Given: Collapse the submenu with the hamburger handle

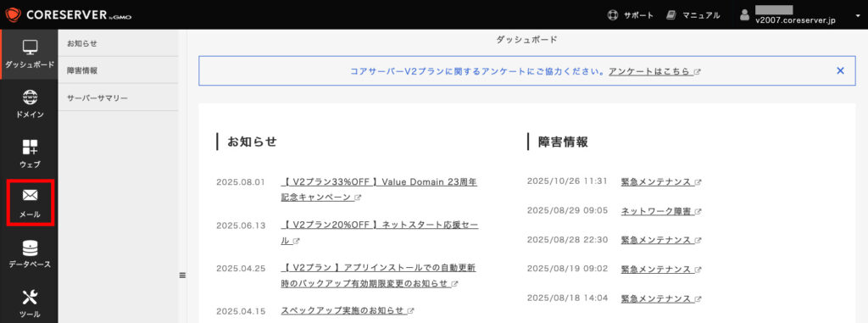Looking at the screenshot, I should [183, 276].
